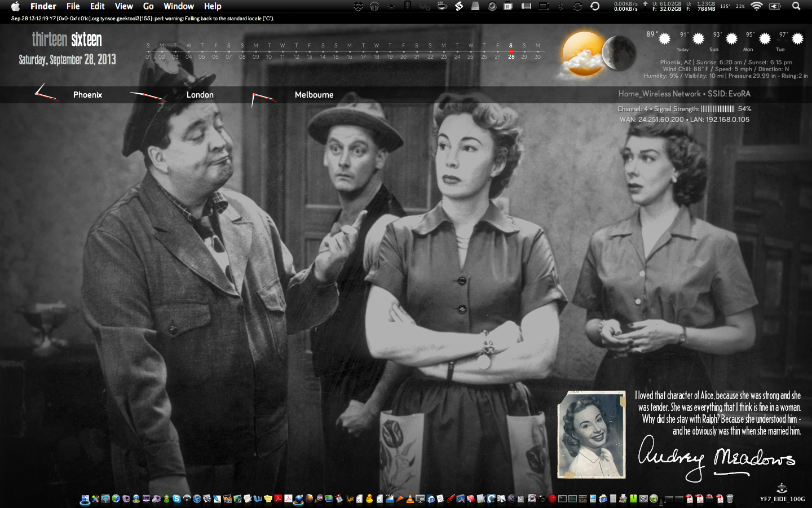The width and height of the screenshot is (812, 508).
Task: Open the Edit menu
Action: click(98, 6)
